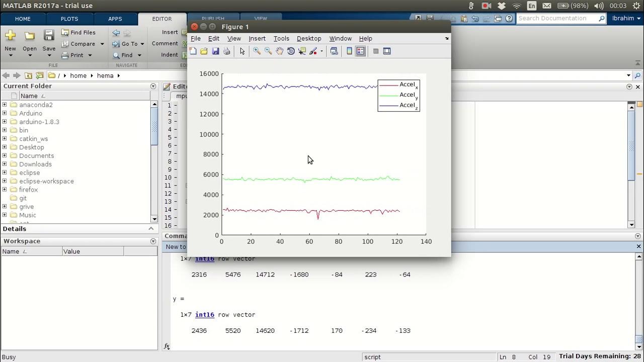Open the ibrahim account dropdown

pyautogui.click(x=626, y=19)
